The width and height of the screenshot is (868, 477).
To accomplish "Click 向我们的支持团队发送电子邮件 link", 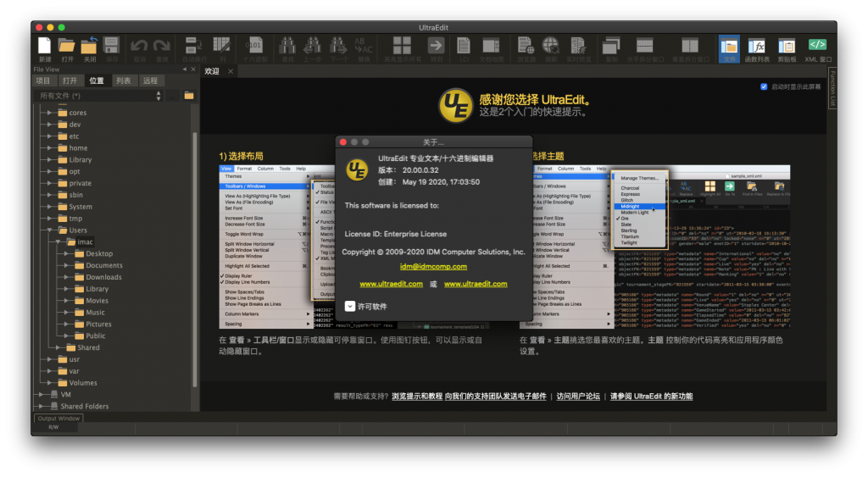I will click(495, 397).
